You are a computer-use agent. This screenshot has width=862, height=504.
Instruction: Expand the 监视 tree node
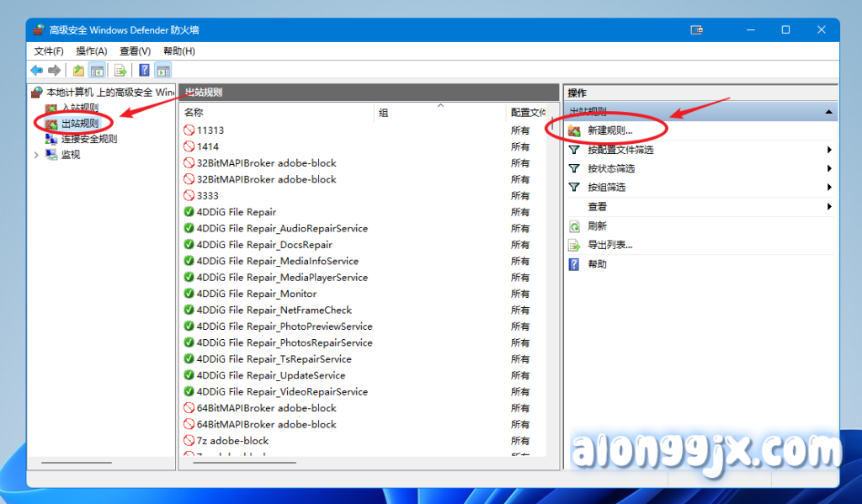click(36, 155)
